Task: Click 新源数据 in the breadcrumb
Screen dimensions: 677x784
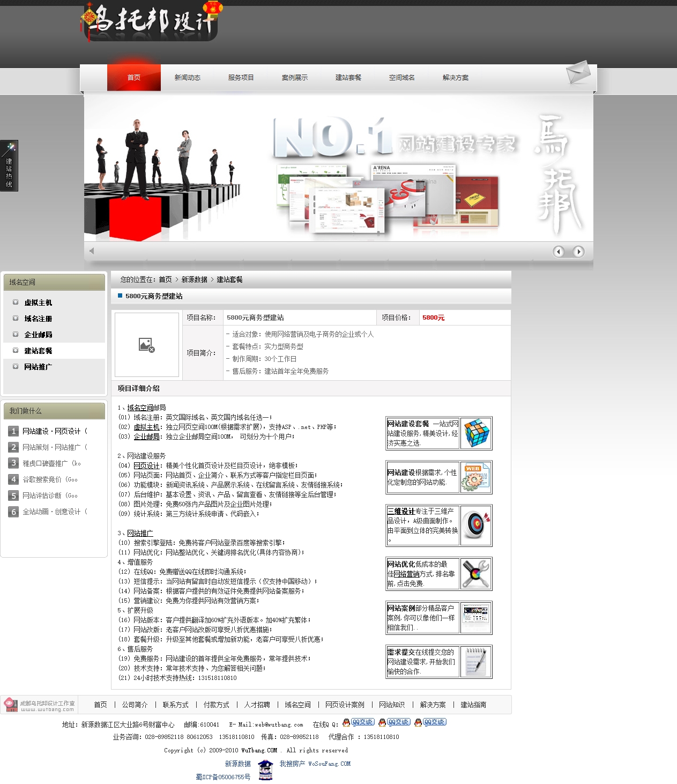Action: [x=195, y=279]
